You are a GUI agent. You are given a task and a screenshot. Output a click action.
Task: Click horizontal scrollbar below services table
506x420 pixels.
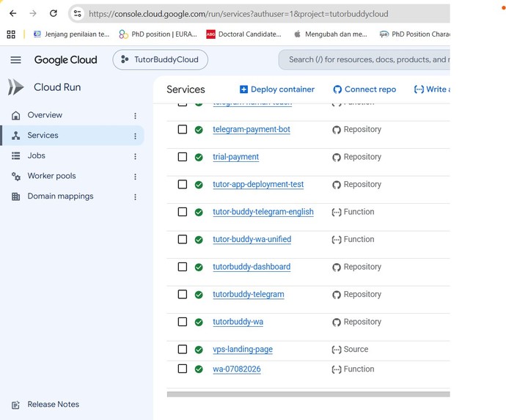[309, 394]
